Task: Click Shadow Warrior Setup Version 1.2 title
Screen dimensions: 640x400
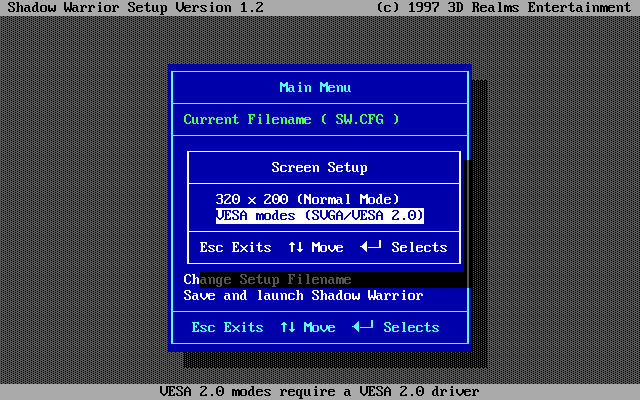Action: coord(136,7)
